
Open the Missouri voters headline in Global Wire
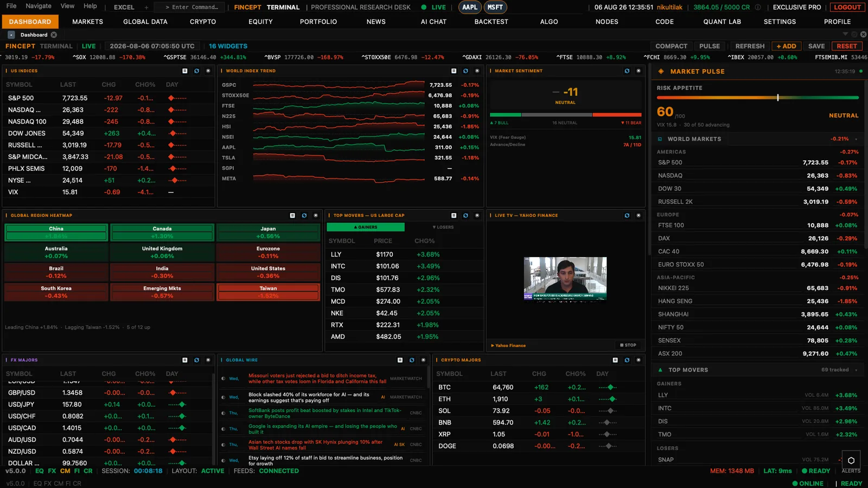pyautogui.click(x=317, y=378)
